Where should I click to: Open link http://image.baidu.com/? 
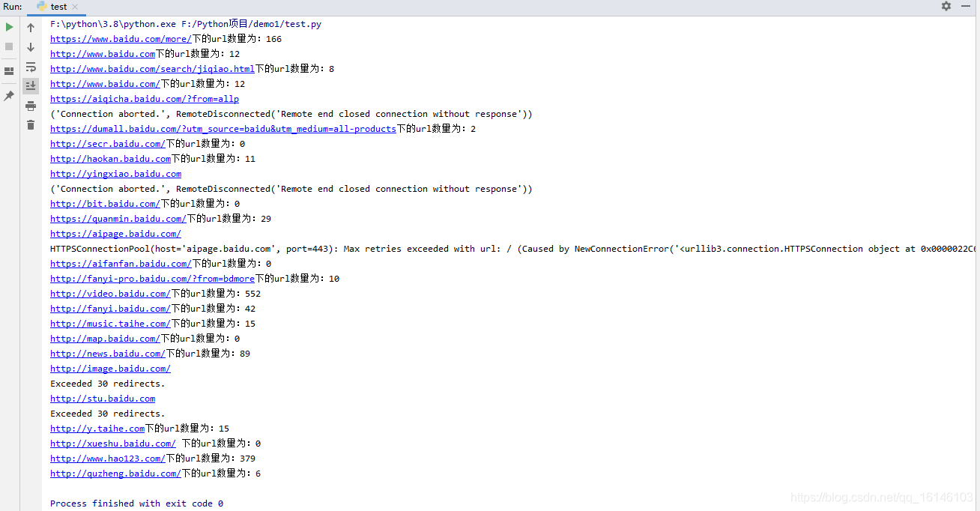(x=110, y=369)
